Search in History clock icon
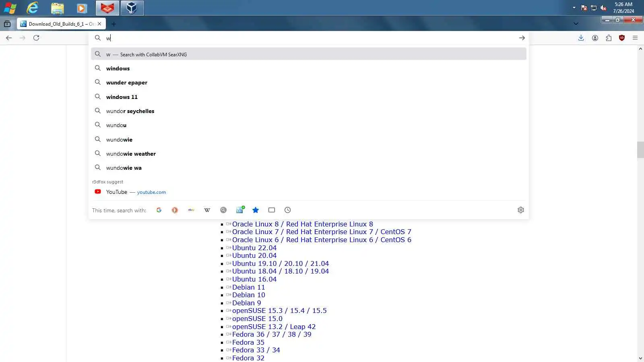Image resolution: width=644 pixels, height=362 pixels. coord(287,210)
